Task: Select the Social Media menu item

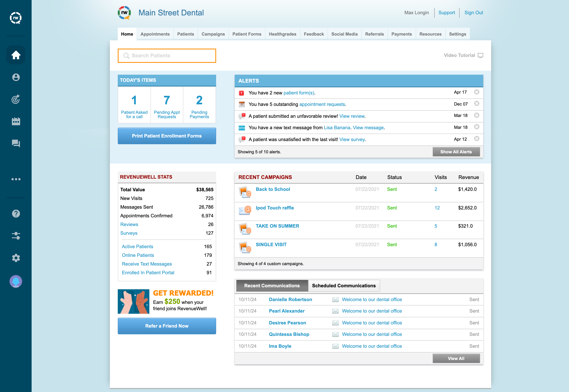Action: (344, 34)
